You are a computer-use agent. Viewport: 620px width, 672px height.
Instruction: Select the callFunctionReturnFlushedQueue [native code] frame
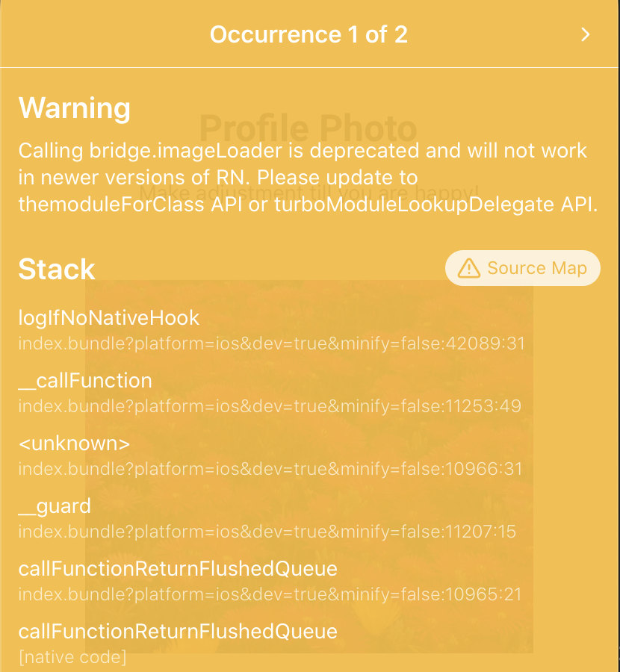[x=176, y=632]
